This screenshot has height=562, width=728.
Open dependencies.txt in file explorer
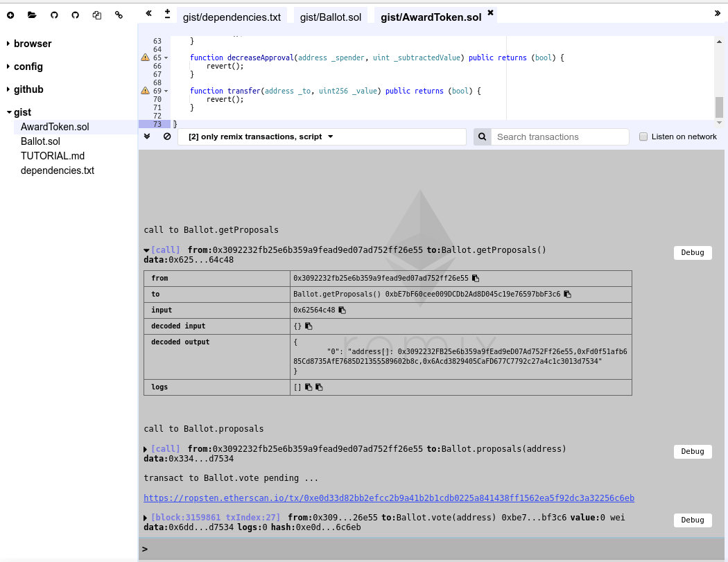58,170
